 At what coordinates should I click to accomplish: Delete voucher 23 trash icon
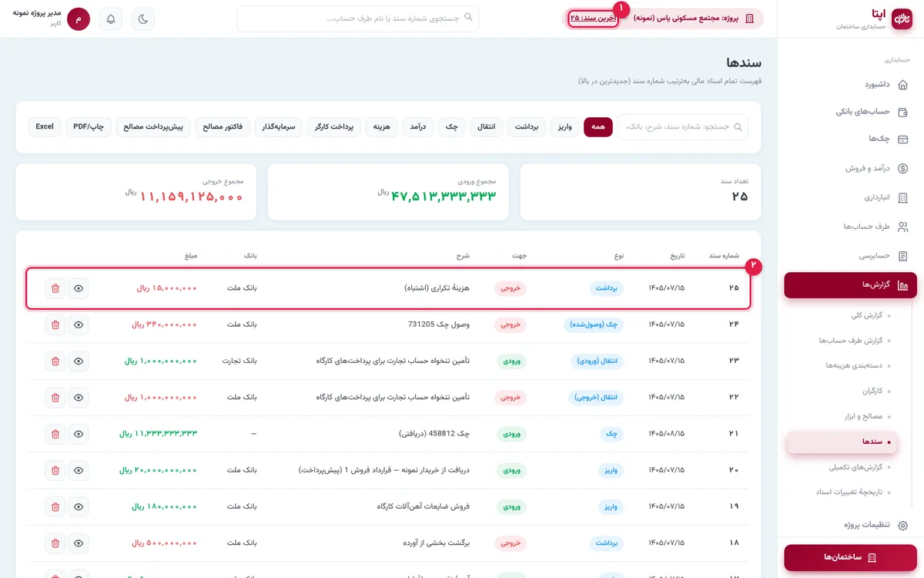pyautogui.click(x=55, y=361)
